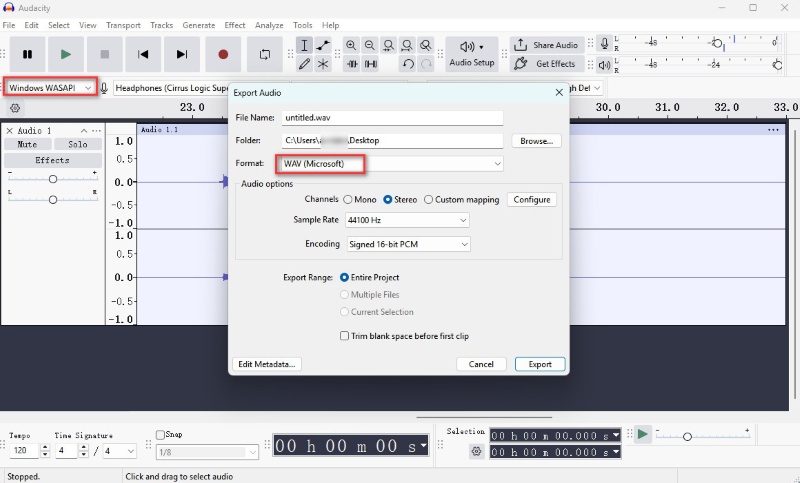Select the Stereo channel radio button

point(388,199)
